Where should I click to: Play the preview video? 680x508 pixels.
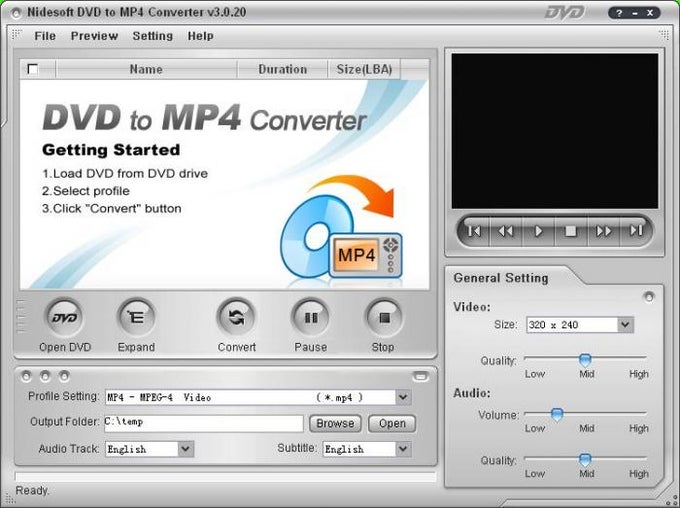click(538, 231)
